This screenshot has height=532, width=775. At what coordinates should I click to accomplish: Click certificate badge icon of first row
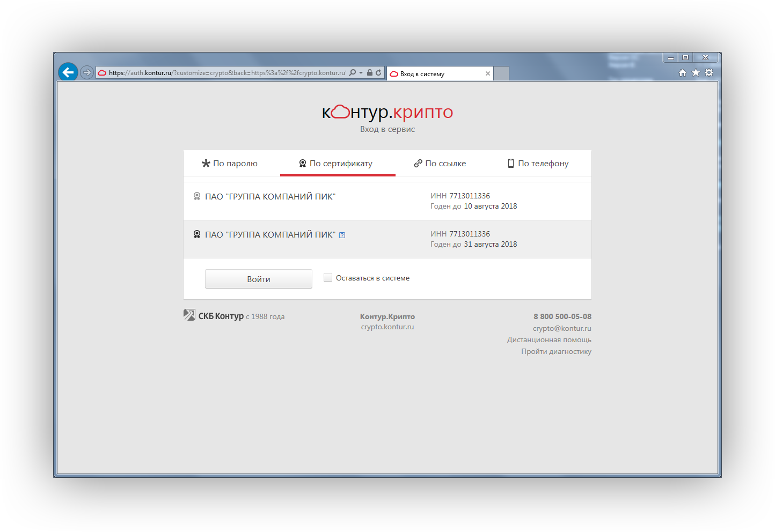(x=197, y=196)
